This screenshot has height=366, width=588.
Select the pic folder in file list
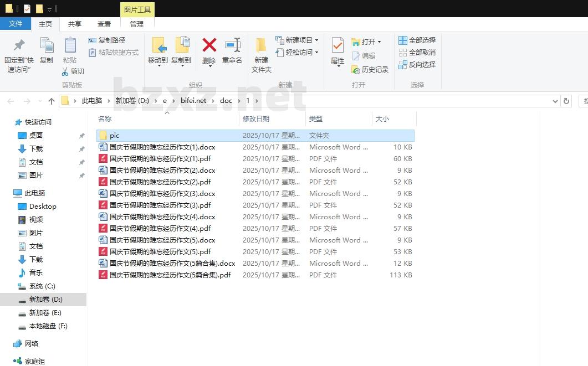click(x=114, y=136)
